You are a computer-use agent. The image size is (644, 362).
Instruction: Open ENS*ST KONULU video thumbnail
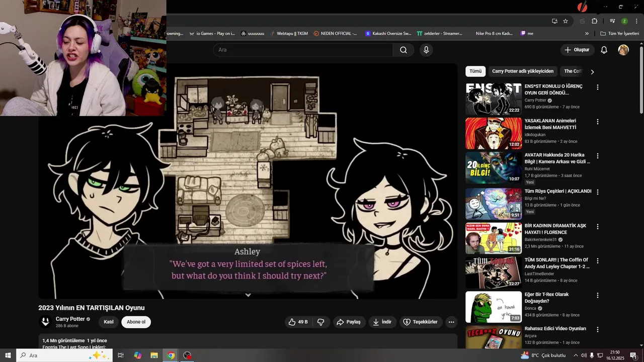(x=494, y=99)
